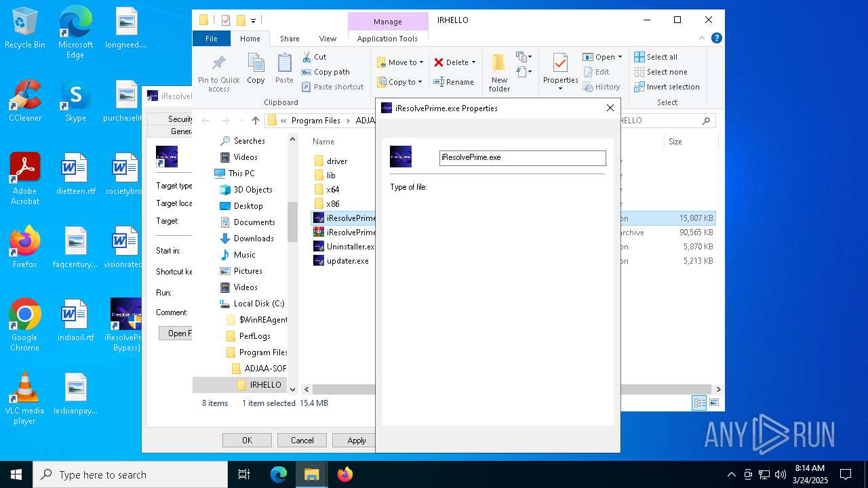Select the Skype desktop icon
This screenshot has width=868, height=488.
tap(75, 101)
